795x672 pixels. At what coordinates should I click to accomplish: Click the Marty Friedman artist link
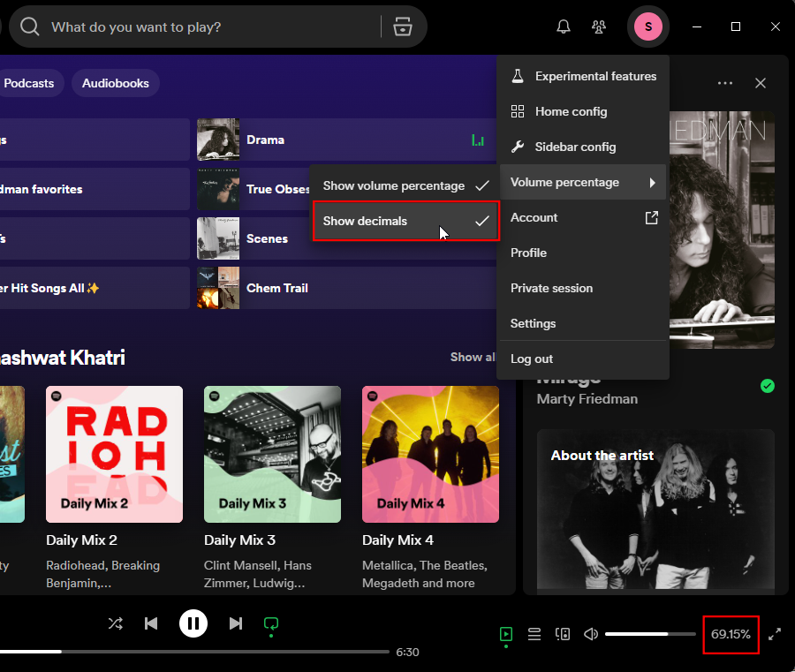(x=587, y=399)
